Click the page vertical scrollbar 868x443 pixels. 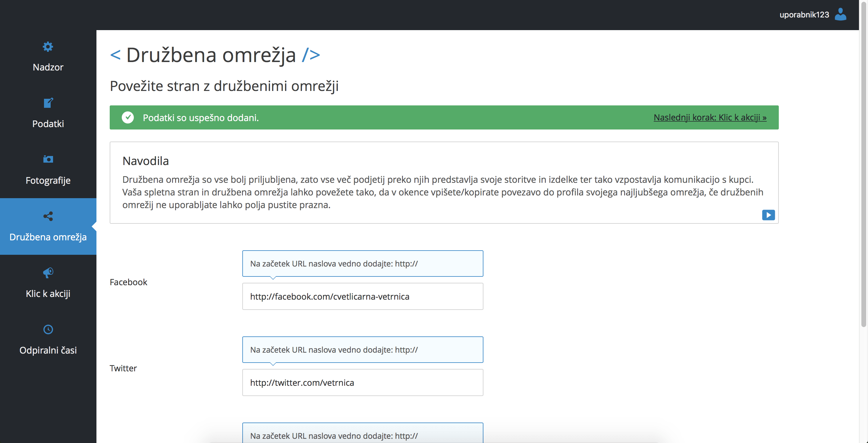click(x=863, y=164)
